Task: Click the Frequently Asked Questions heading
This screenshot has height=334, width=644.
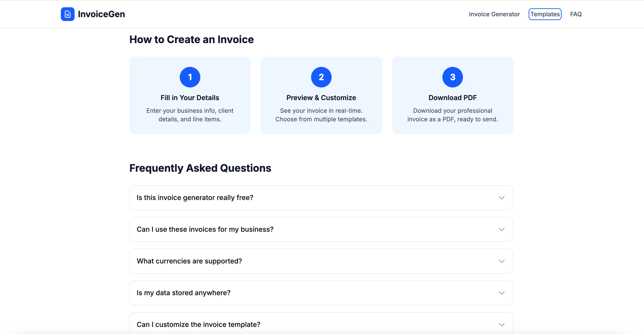Action: pyautogui.click(x=200, y=168)
